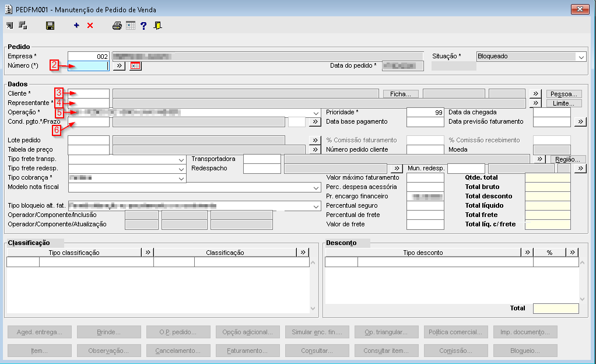
Task: Click the Região... button
Action: click(568, 159)
